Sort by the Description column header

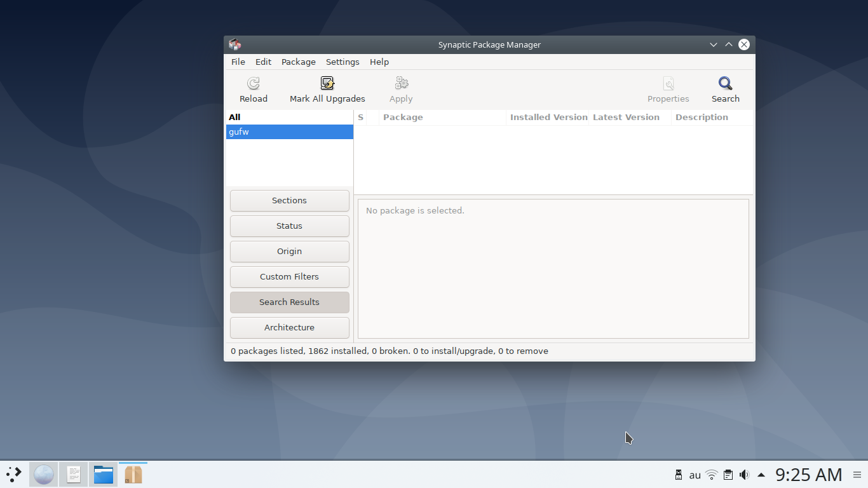[x=712, y=117]
